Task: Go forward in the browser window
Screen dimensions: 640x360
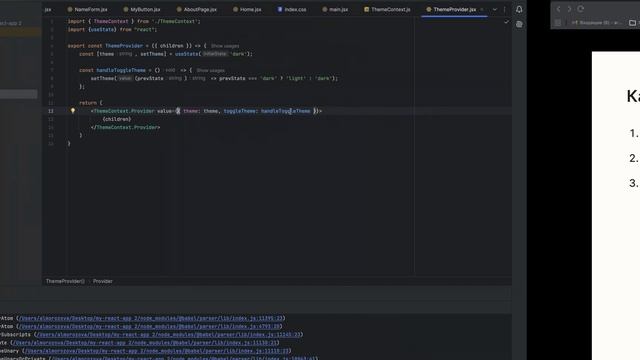Action: coord(569,9)
